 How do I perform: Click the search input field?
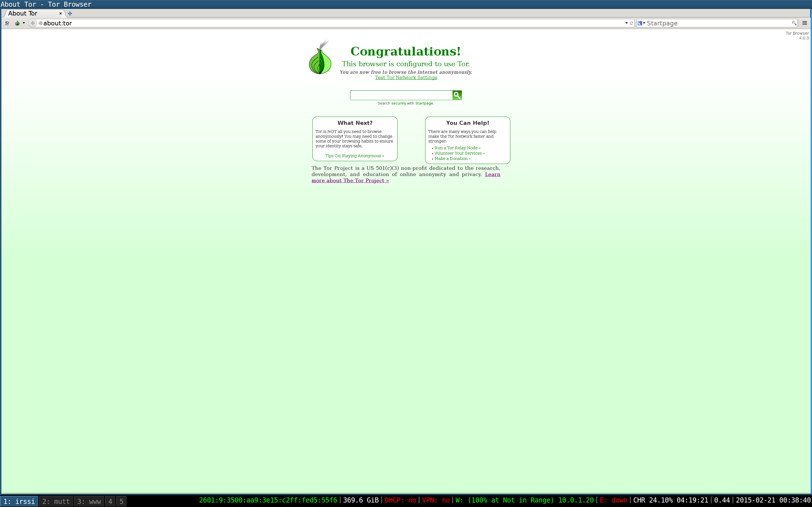point(400,95)
